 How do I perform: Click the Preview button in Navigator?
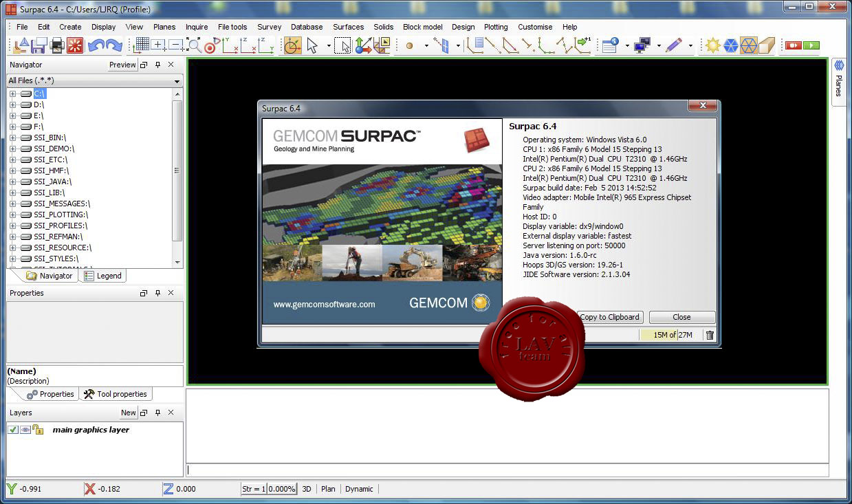pyautogui.click(x=122, y=65)
